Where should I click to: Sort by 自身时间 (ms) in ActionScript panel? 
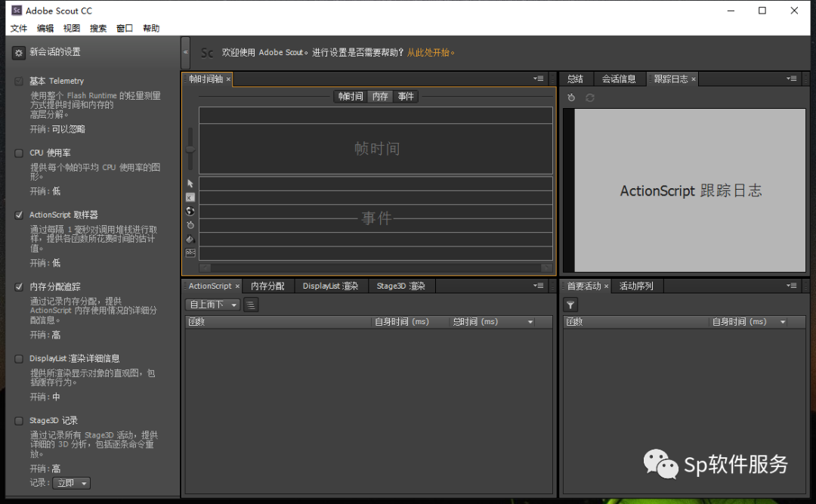[x=410, y=323]
